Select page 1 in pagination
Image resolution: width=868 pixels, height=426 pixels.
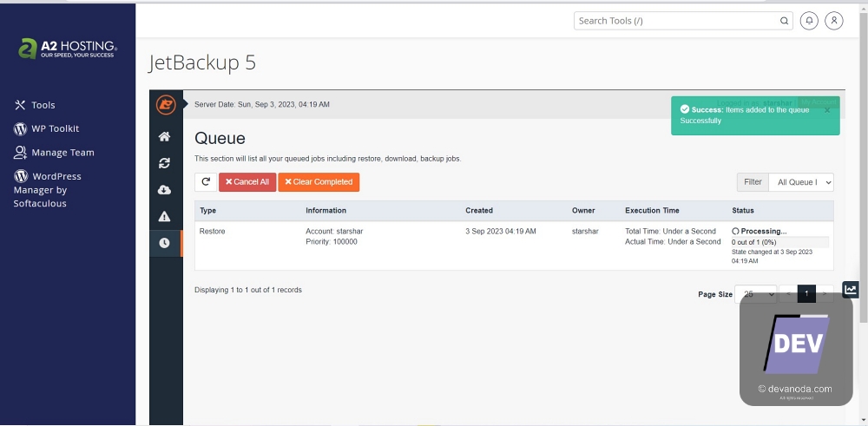806,294
